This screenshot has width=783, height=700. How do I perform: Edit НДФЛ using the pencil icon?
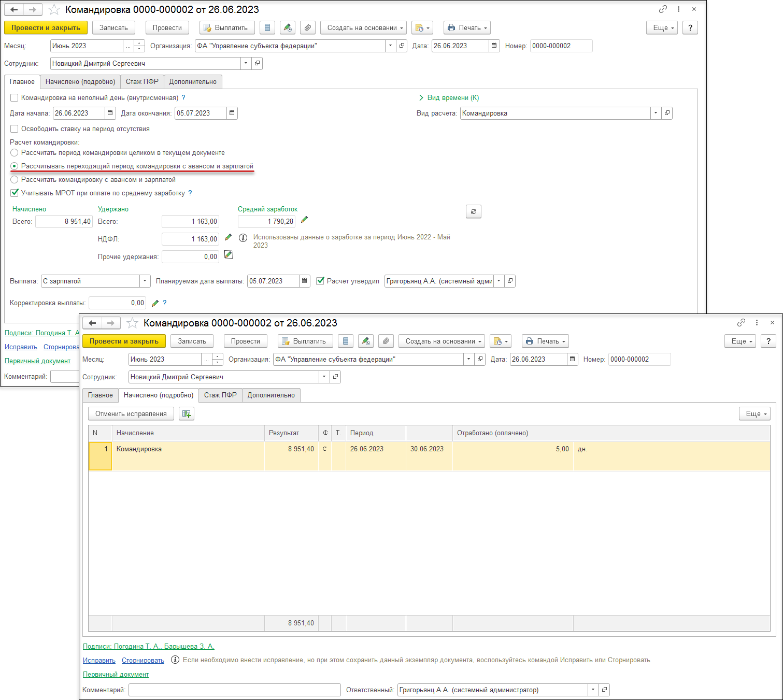click(x=228, y=237)
